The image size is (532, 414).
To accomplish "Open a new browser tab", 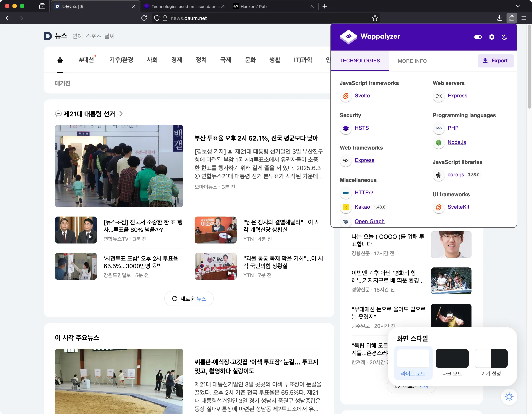I will [x=324, y=6].
